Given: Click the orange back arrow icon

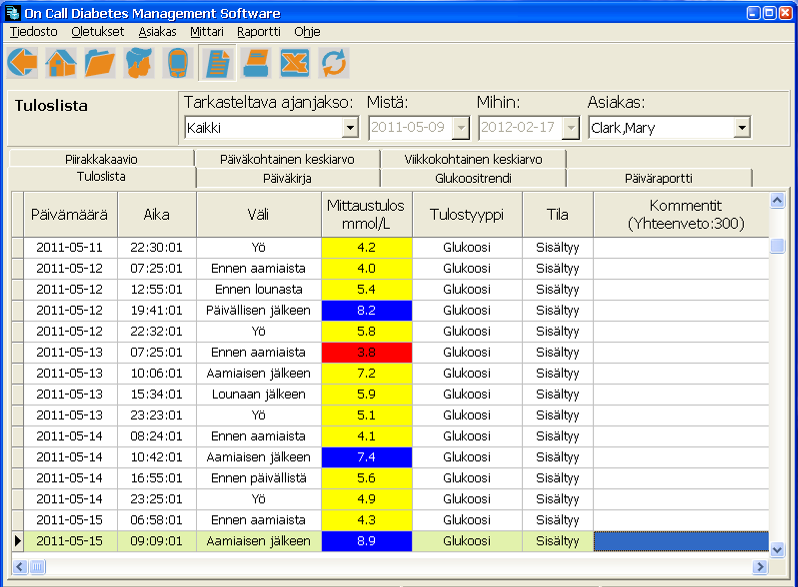Looking at the screenshot, I should pos(22,63).
